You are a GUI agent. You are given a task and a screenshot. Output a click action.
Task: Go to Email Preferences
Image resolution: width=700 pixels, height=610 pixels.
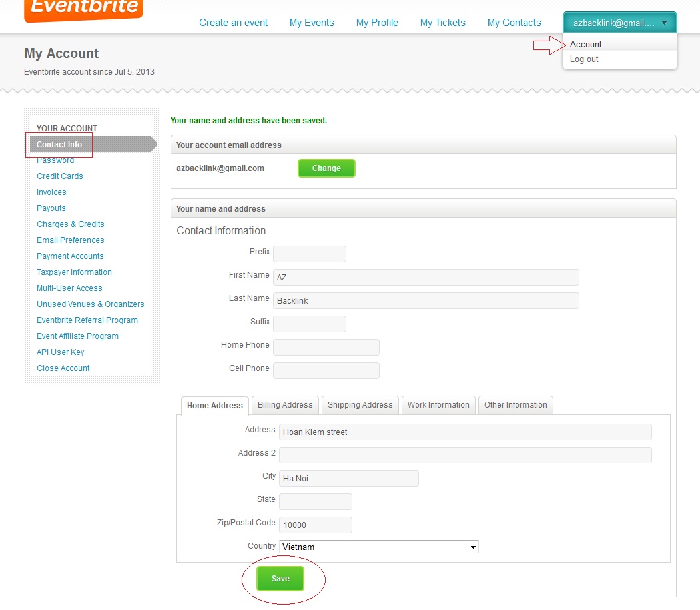[x=70, y=240]
